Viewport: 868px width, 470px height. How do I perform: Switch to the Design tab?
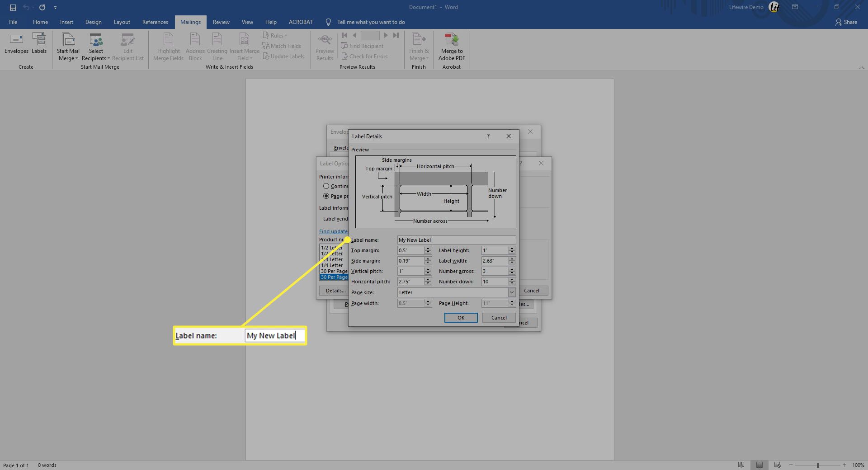[x=93, y=22]
